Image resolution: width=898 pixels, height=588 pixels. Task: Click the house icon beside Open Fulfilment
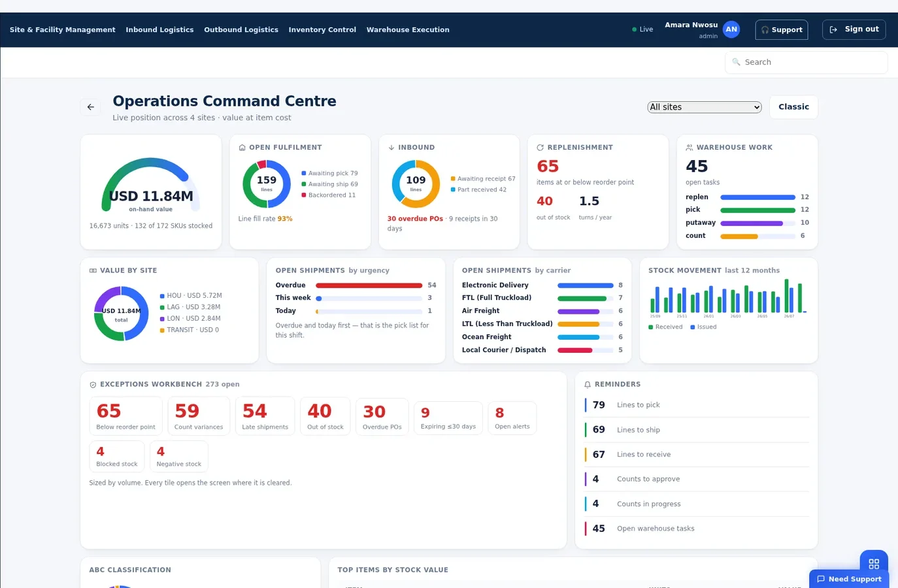pos(242,148)
